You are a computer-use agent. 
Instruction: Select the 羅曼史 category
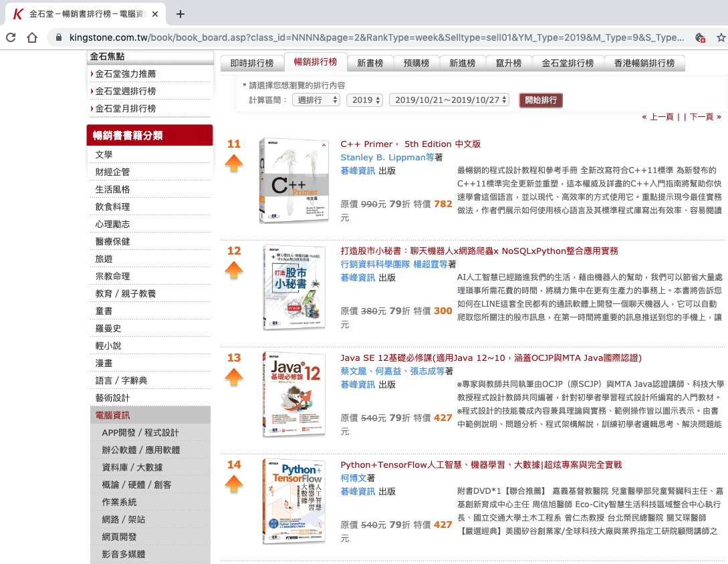tap(108, 329)
